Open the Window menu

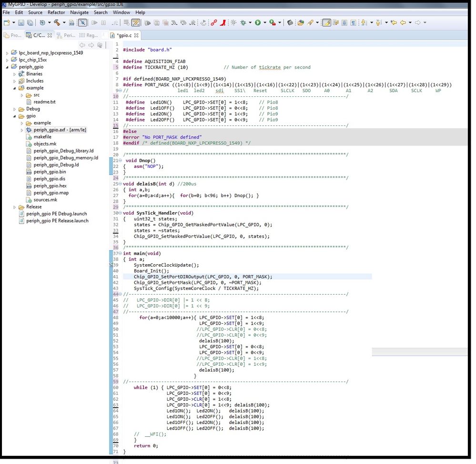[122, 12]
